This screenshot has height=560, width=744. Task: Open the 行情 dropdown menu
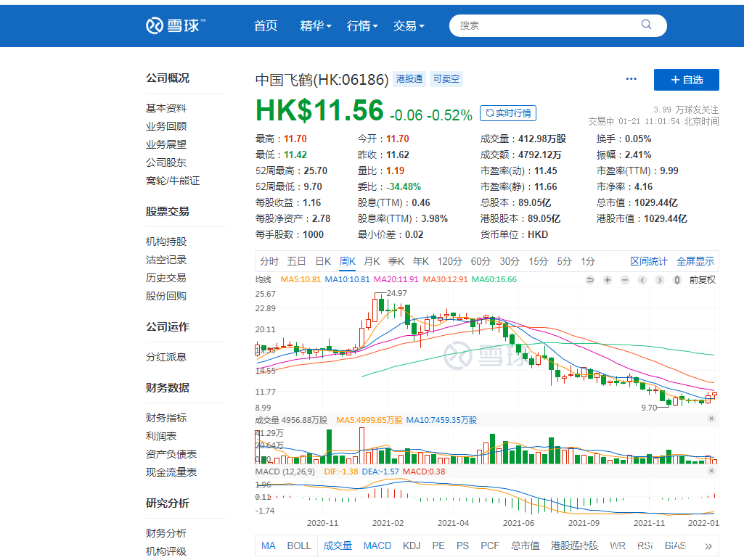coord(362,25)
